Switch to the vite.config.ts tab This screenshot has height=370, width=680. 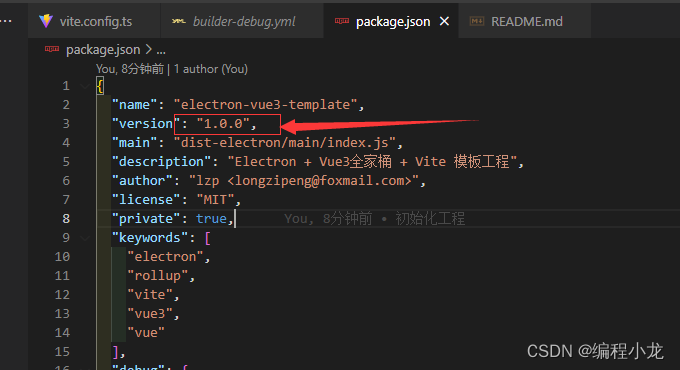95,21
